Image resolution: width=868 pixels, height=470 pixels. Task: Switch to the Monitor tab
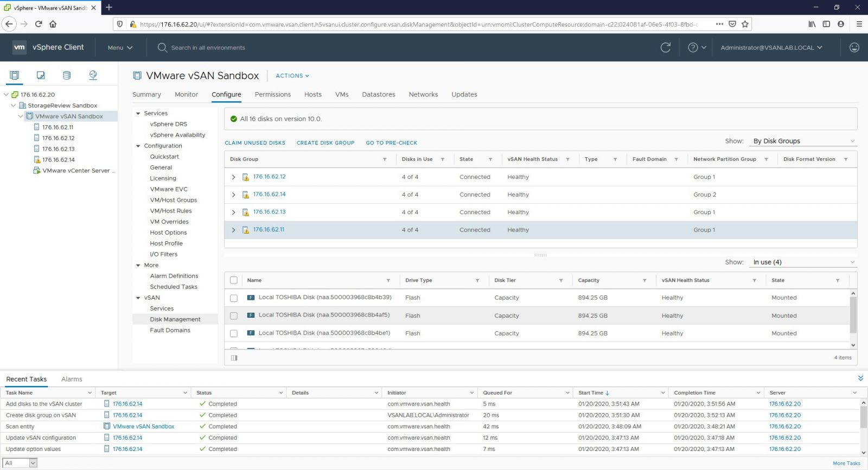(x=186, y=94)
